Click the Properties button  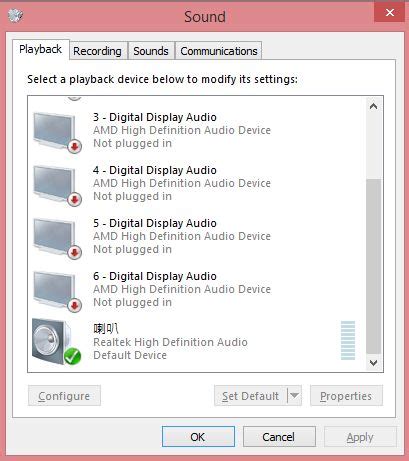[346, 396]
